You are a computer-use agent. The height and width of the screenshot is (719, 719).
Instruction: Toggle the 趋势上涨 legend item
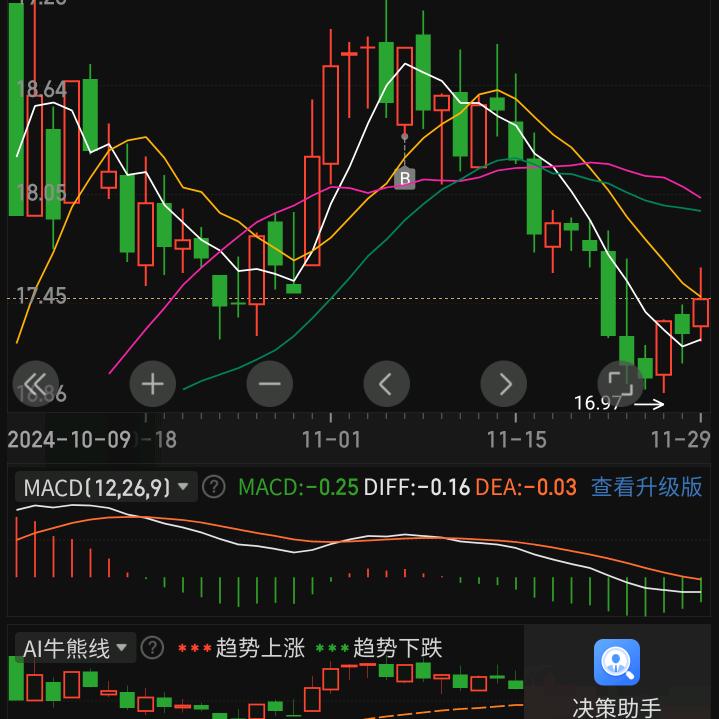click(240, 648)
